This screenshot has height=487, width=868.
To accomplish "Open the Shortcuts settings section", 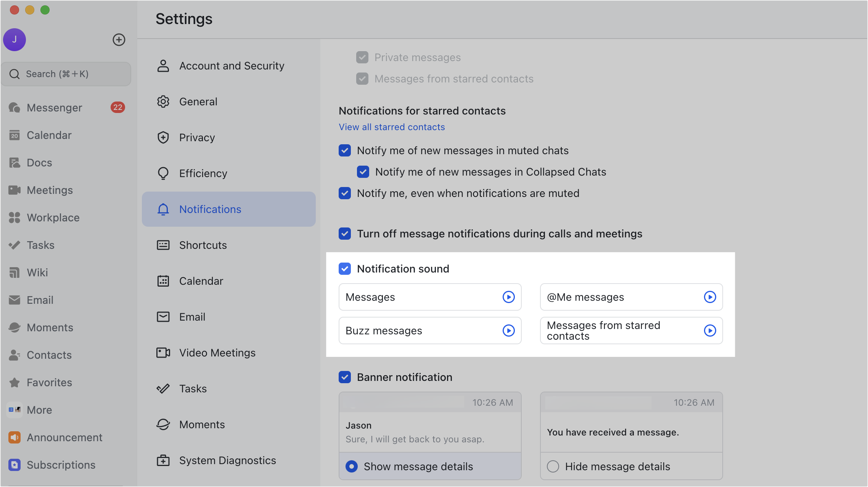I will pos(203,245).
